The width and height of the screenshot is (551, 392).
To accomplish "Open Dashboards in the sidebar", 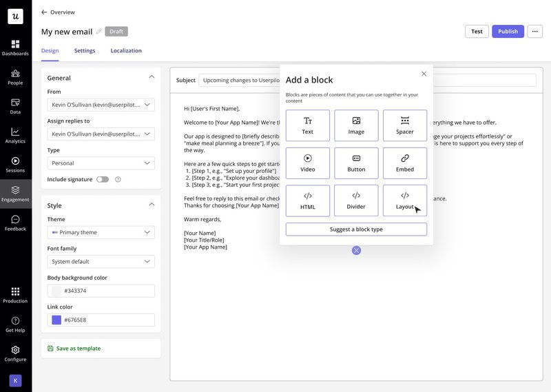I will pos(15,48).
